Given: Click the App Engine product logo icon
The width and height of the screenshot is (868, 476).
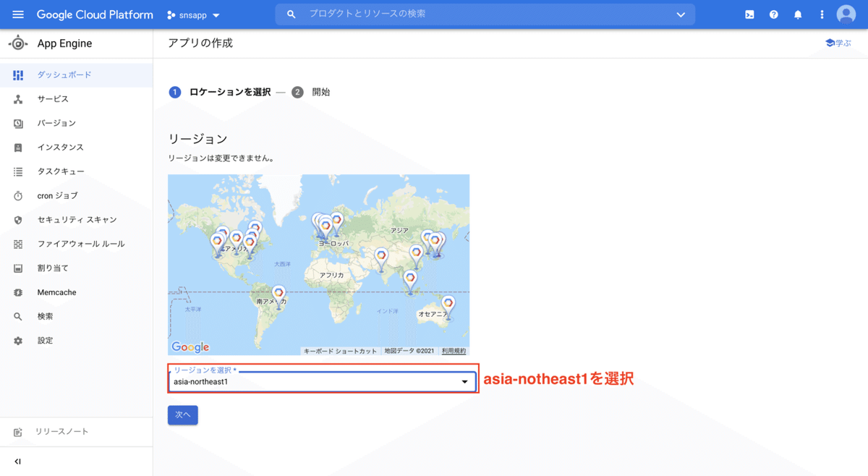Looking at the screenshot, I should coord(18,43).
